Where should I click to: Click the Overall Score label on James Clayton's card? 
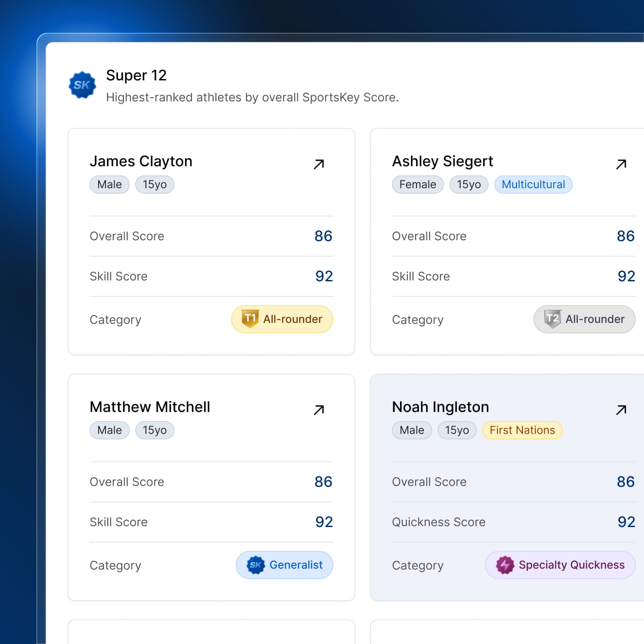tap(127, 236)
